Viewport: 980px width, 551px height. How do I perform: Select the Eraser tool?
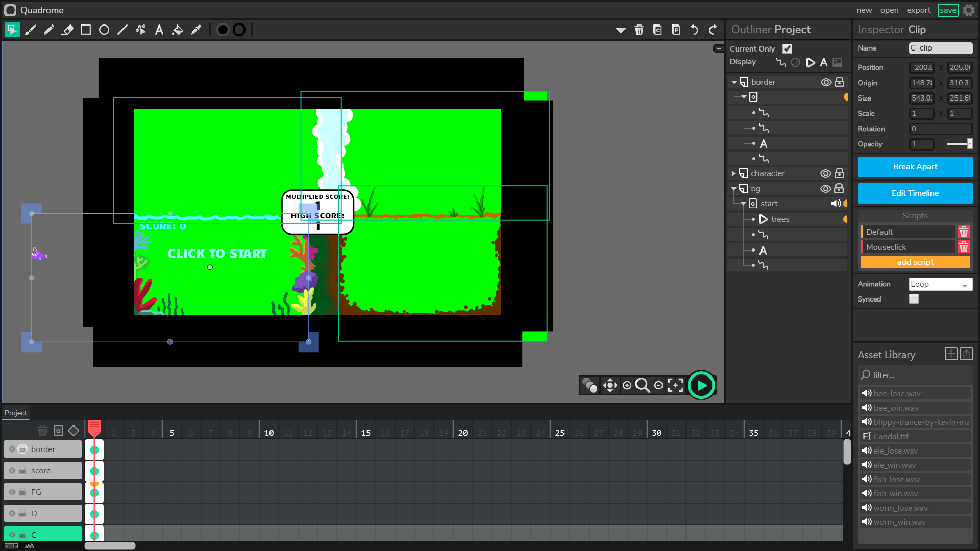point(67,30)
